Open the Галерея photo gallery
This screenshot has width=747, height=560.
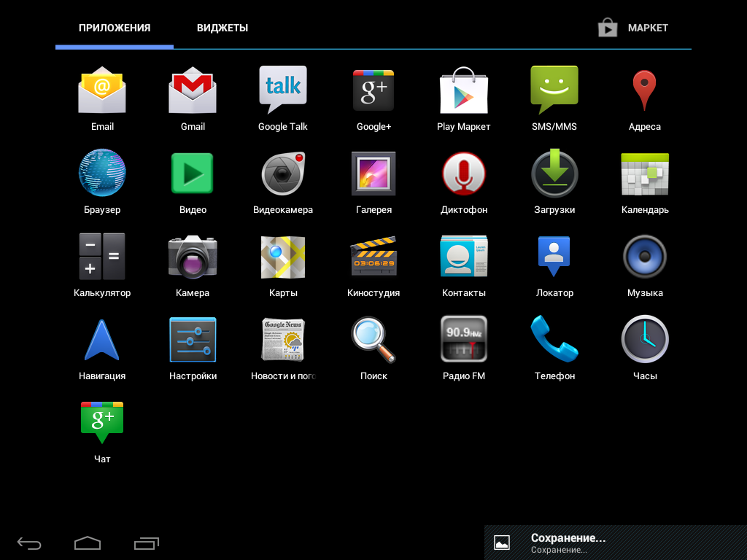(373, 182)
